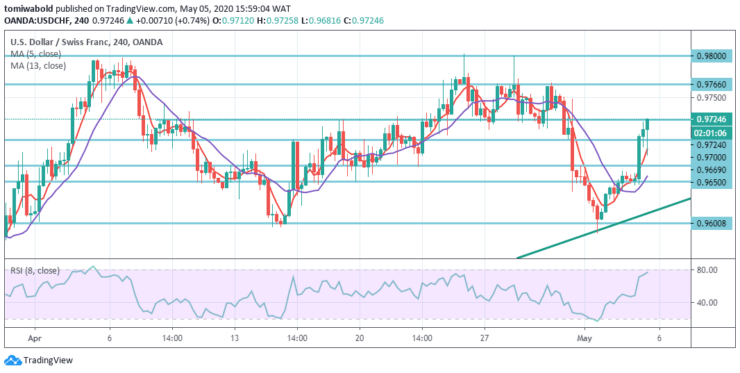Click the 0.96500 price level label

711,182
